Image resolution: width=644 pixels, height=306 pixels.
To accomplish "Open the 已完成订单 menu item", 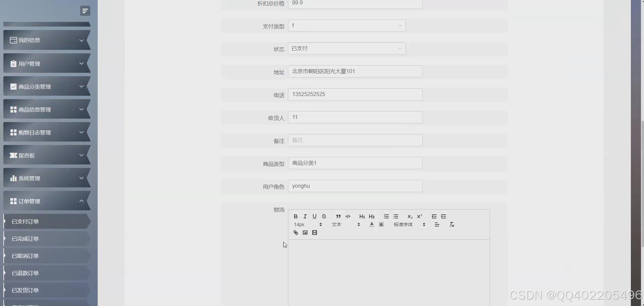I will [46, 238].
